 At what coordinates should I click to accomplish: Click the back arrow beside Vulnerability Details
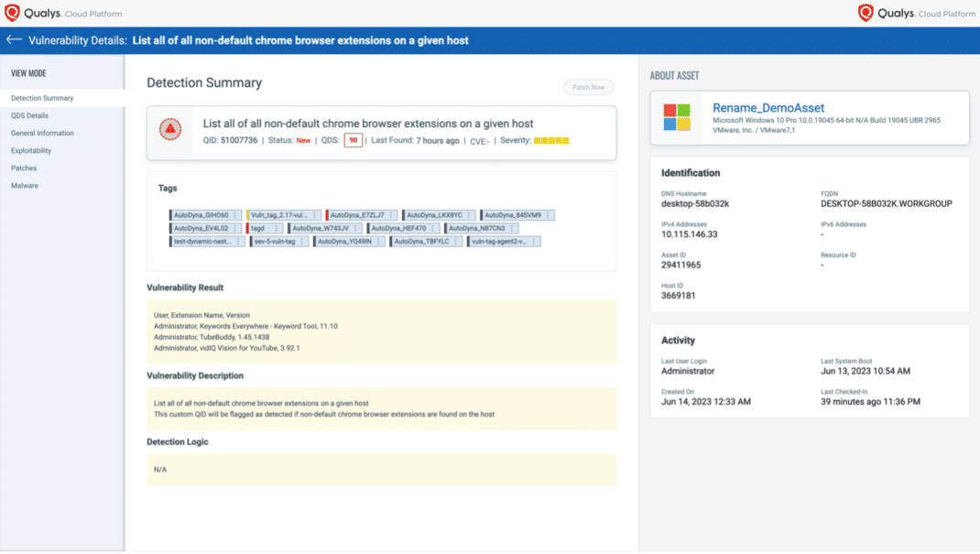13,39
